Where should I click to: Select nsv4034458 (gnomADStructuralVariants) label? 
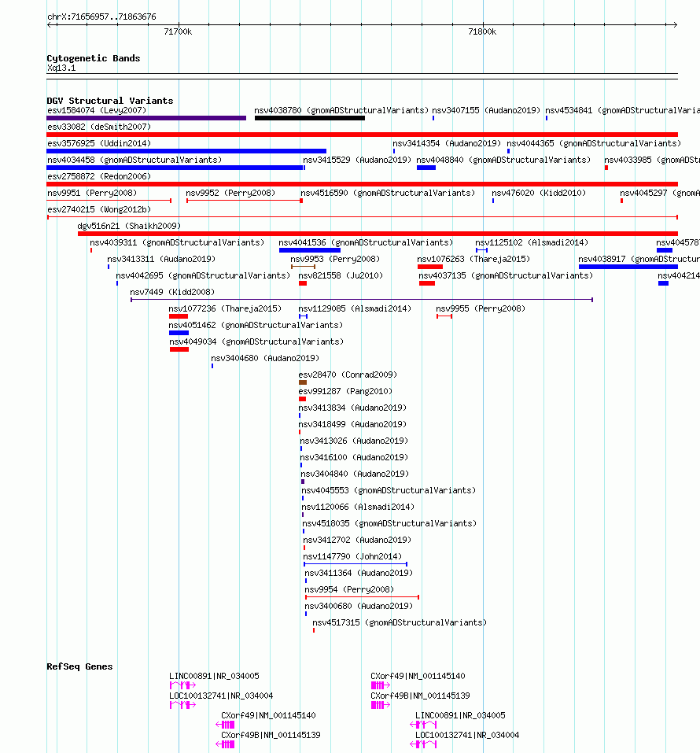[134, 160]
